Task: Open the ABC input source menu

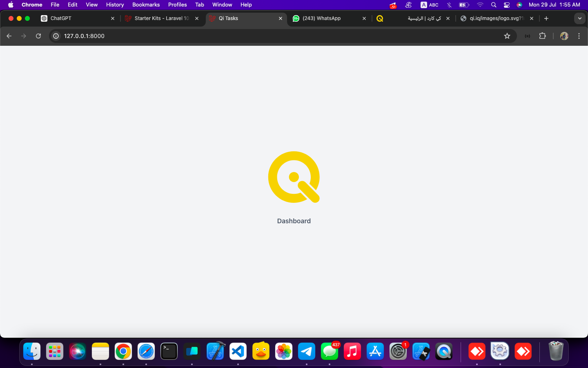Action: (430, 5)
